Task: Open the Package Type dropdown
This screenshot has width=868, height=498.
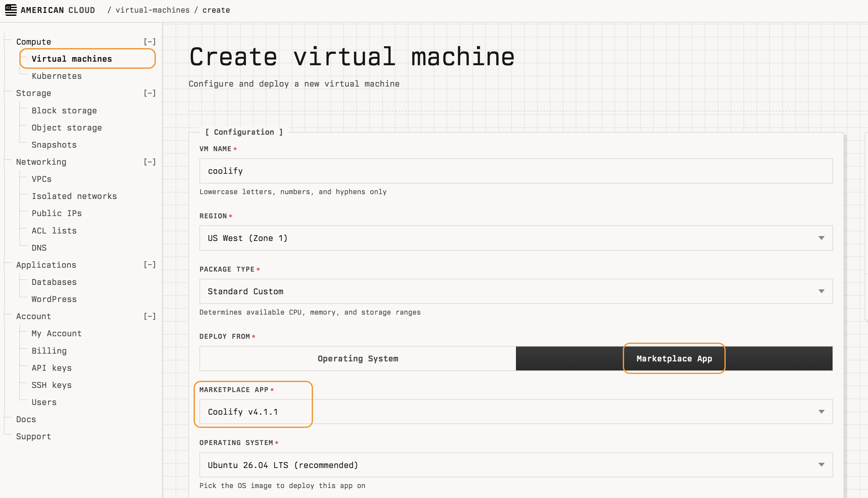Action: tap(516, 291)
